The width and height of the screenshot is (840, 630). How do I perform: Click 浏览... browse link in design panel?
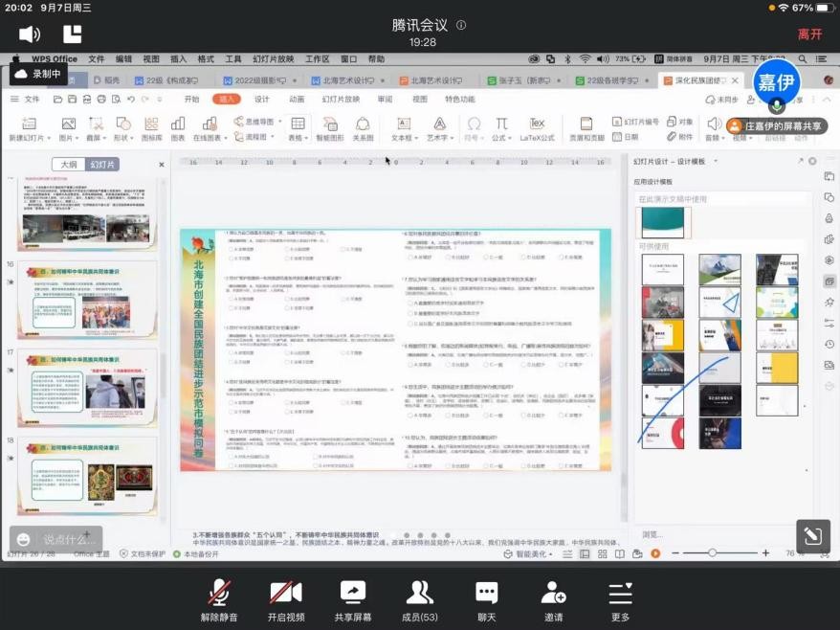(x=652, y=534)
